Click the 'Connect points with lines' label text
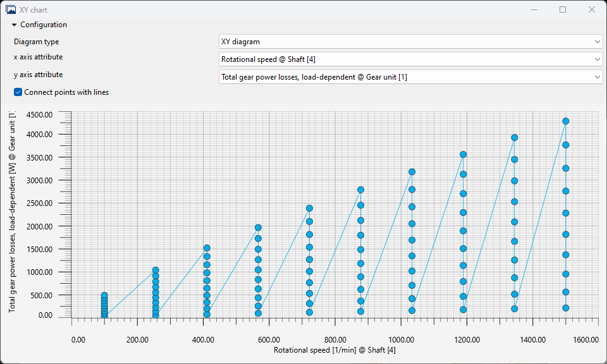607x364 pixels. (66, 92)
